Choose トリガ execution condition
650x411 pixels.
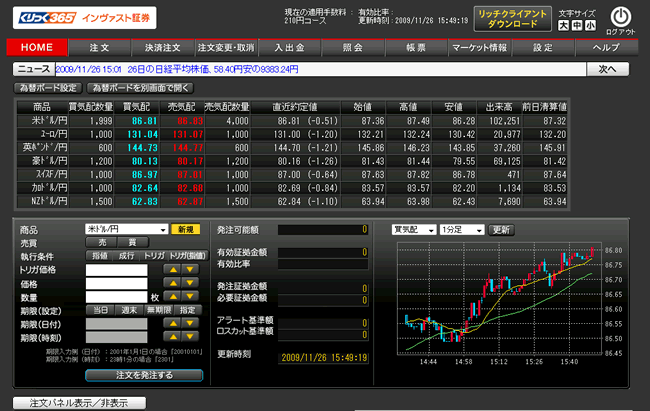click(x=154, y=256)
